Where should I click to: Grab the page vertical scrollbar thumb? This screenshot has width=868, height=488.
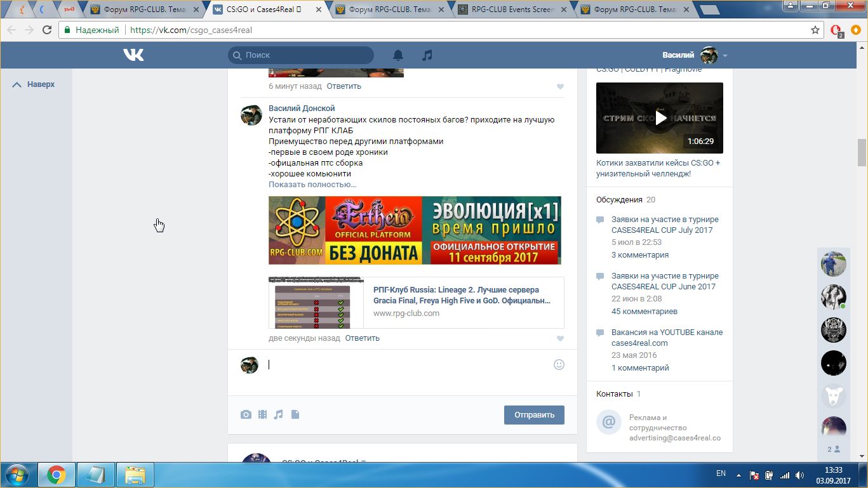point(862,152)
